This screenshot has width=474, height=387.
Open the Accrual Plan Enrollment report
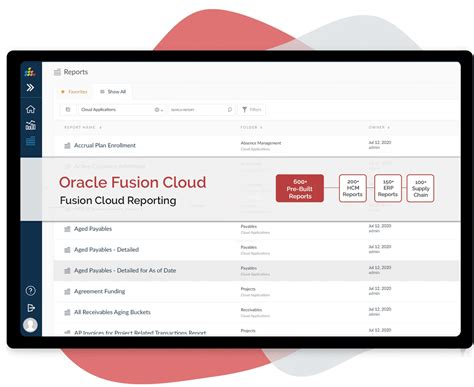(x=105, y=145)
